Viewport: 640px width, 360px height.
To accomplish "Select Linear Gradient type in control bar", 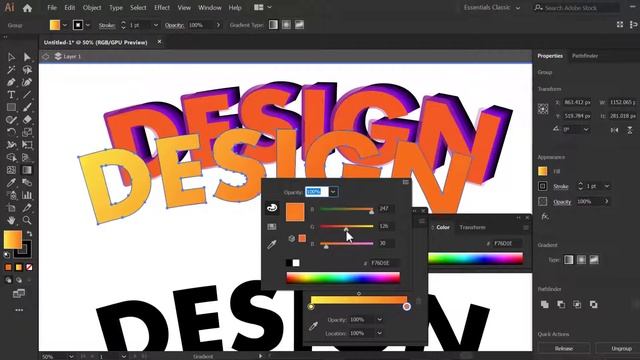I will click(273, 25).
